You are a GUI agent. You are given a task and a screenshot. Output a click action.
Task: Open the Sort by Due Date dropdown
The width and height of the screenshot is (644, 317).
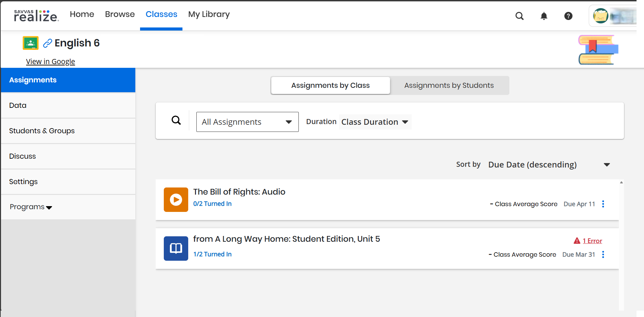coord(549,165)
